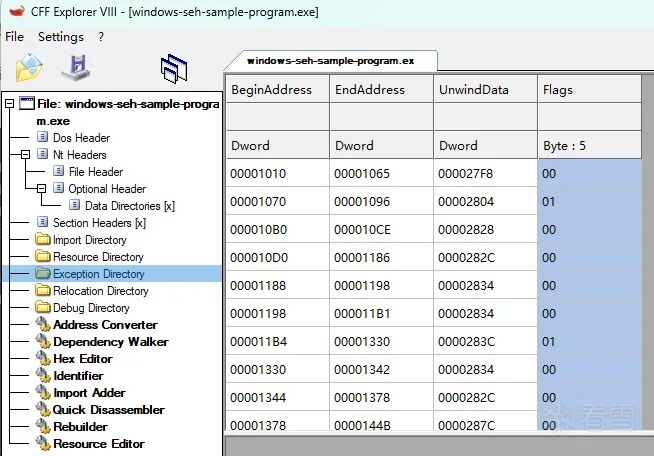Image resolution: width=654 pixels, height=456 pixels.
Task: Click the UnwindData column header
Action: pos(485,89)
